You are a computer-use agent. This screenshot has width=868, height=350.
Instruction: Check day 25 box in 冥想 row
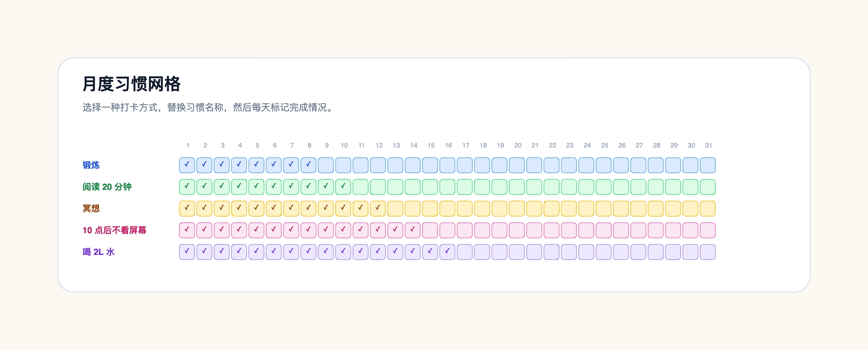[604, 209]
